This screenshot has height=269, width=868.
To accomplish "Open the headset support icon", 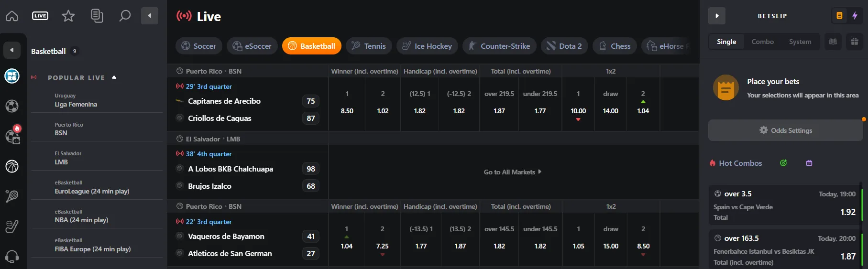I will pyautogui.click(x=12, y=257).
